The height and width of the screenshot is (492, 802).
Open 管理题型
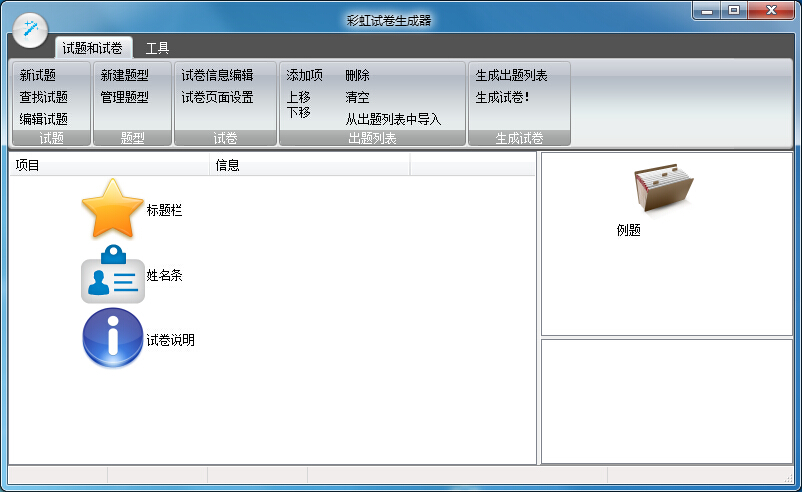click(x=125, y=97)
